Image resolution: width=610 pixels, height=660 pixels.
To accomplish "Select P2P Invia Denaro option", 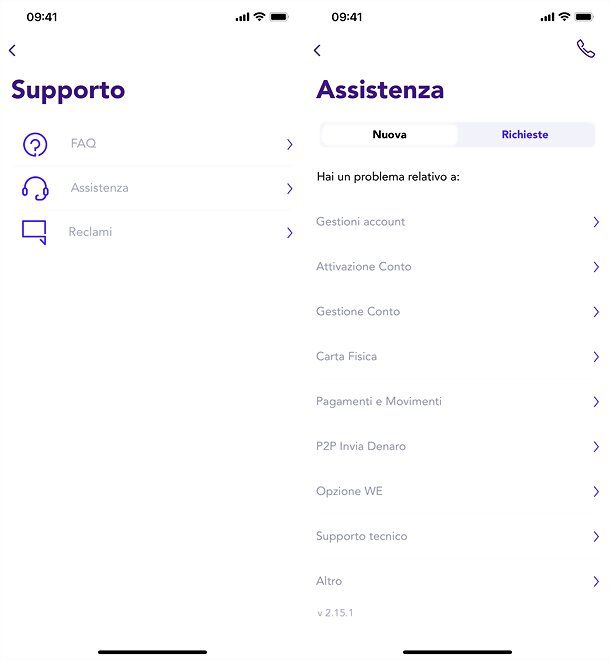I will point(361,447).
